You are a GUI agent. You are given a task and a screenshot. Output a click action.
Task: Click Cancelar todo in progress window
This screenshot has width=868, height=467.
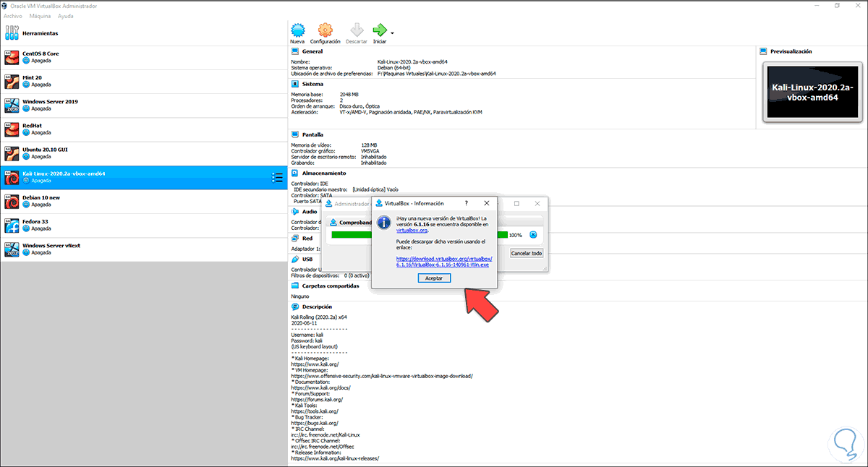527,253
